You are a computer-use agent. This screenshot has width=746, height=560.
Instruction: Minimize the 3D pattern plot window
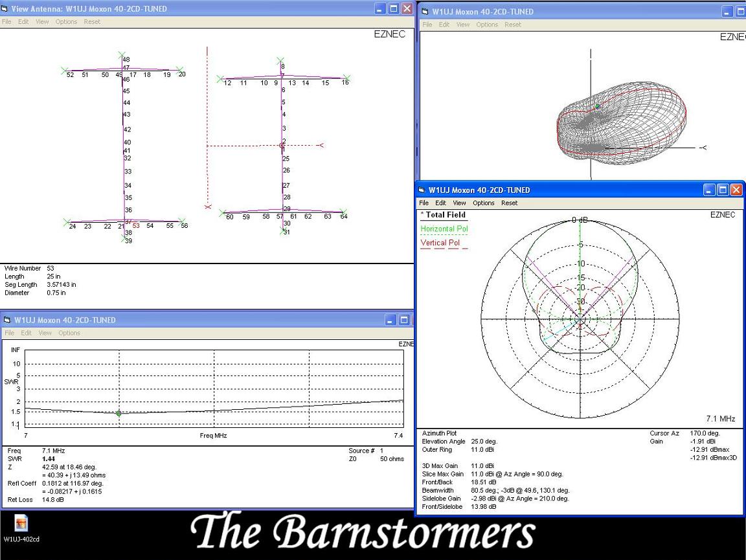tap(727, 12)
